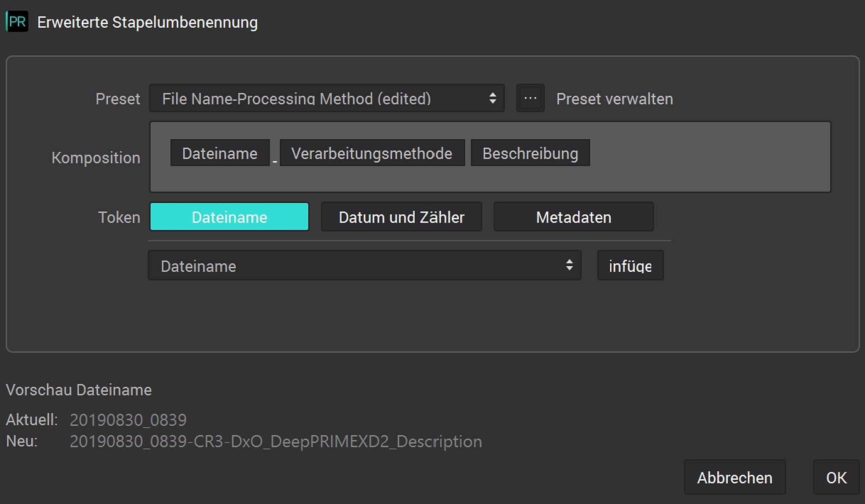Click the underscore separator between tokens

[x=275, y=161]
